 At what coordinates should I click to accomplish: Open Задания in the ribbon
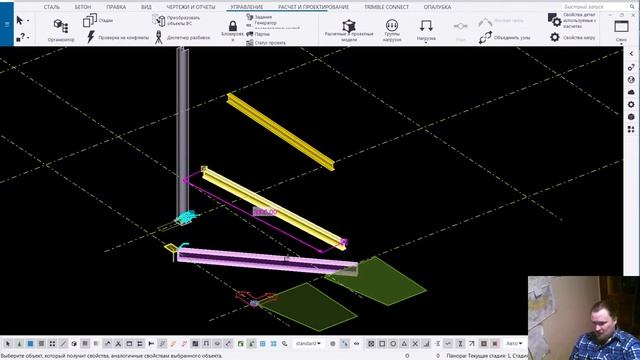(x=259, y=17)
